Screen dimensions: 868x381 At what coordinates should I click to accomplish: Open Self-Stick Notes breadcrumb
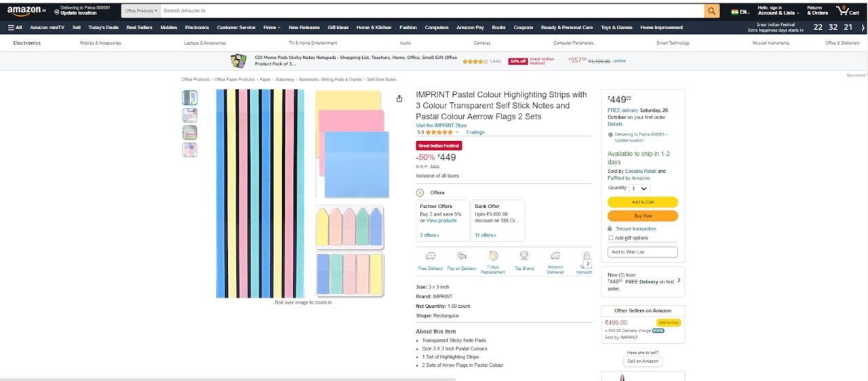(381, 79)
